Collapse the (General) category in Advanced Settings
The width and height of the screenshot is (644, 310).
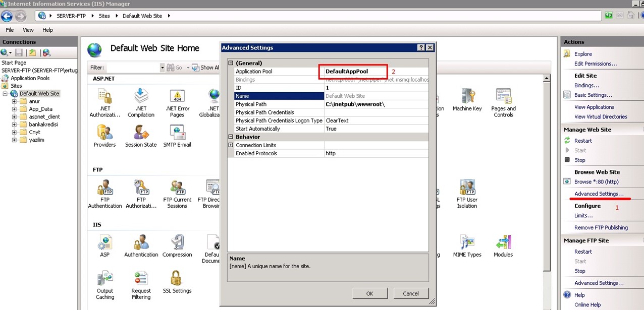231,63
